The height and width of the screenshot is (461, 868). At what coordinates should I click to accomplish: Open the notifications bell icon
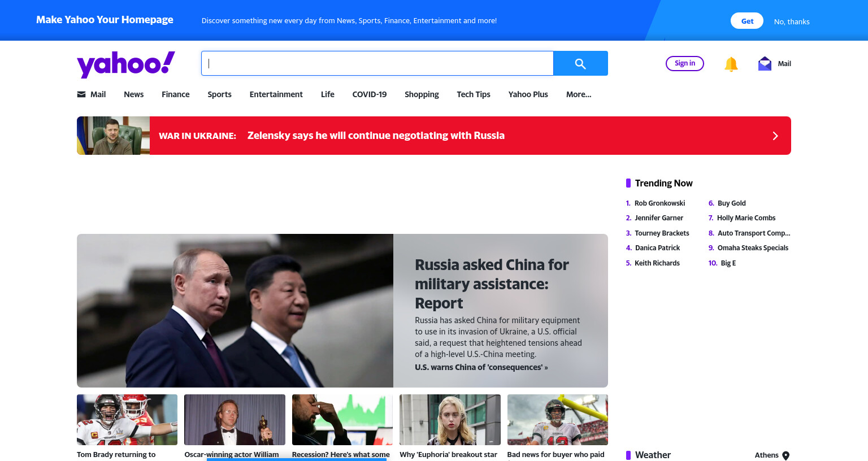[x=731, y=64]
